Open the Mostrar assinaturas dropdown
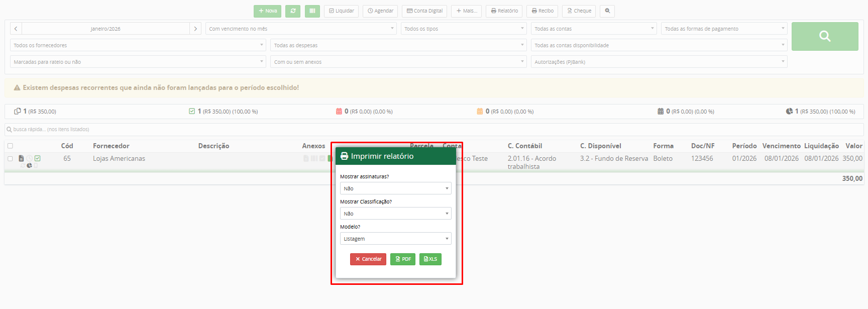This screenshot has width=868, height=309. [x=395, y=188]
